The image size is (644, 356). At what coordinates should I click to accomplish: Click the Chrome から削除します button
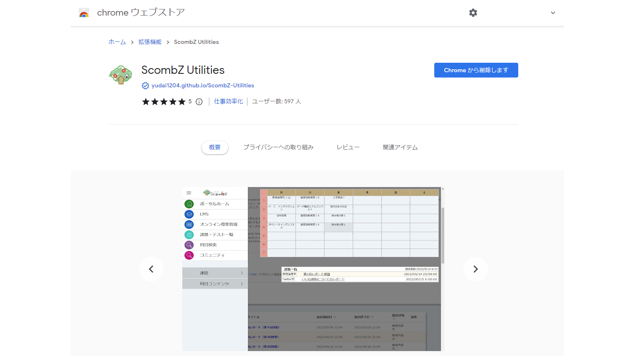tap(476, 70)
